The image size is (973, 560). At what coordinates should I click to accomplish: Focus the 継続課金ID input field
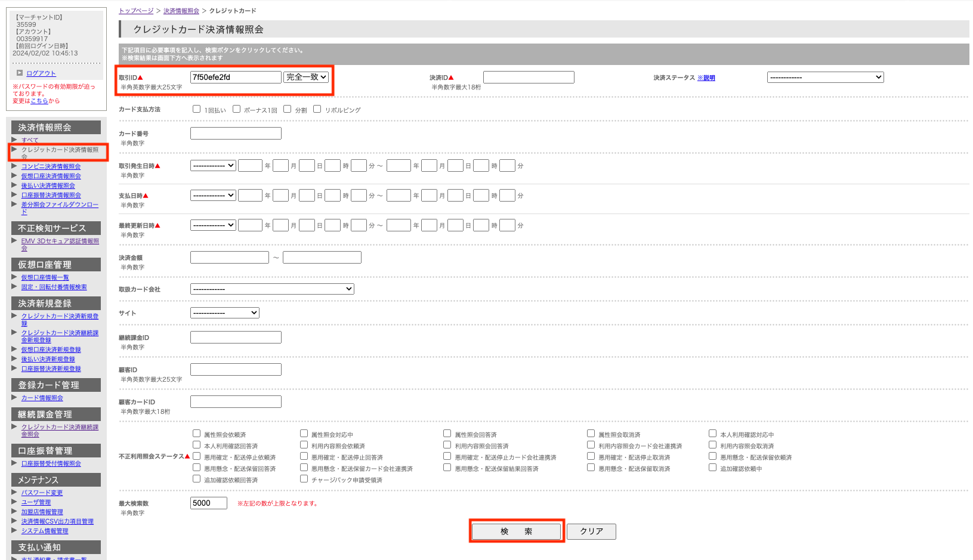(236, 337)
